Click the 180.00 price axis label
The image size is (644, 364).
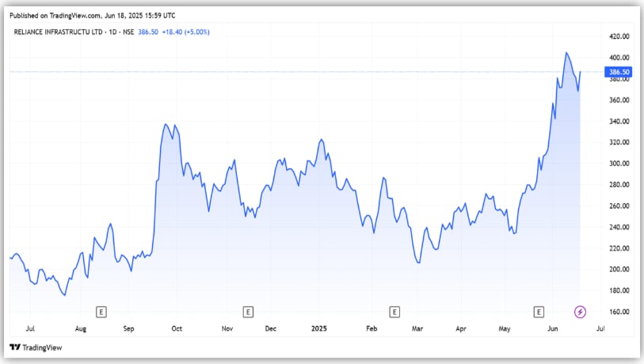tap(619, 290)
